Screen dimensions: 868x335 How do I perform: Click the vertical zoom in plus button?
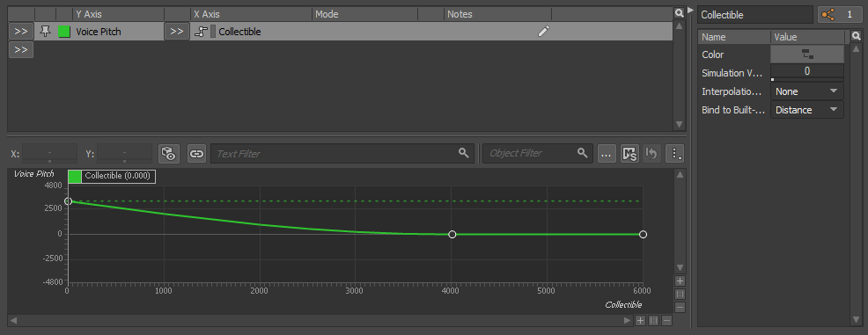coord(680,280)
